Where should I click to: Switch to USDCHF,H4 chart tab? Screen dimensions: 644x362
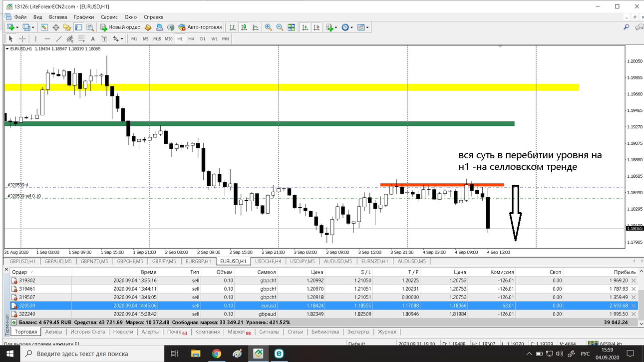[x=268, y=261]
